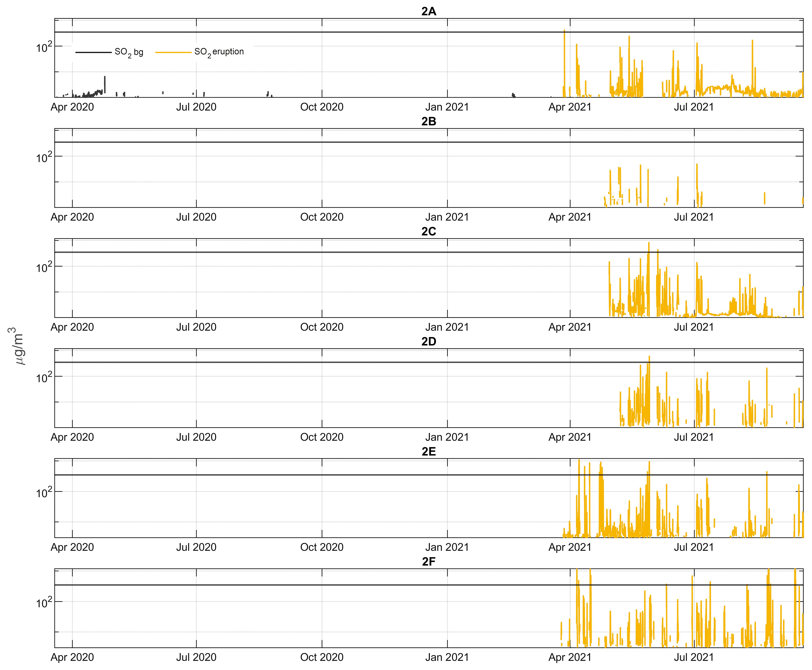Select the 2C panel title
812x670 pixels.
point(428,232)
